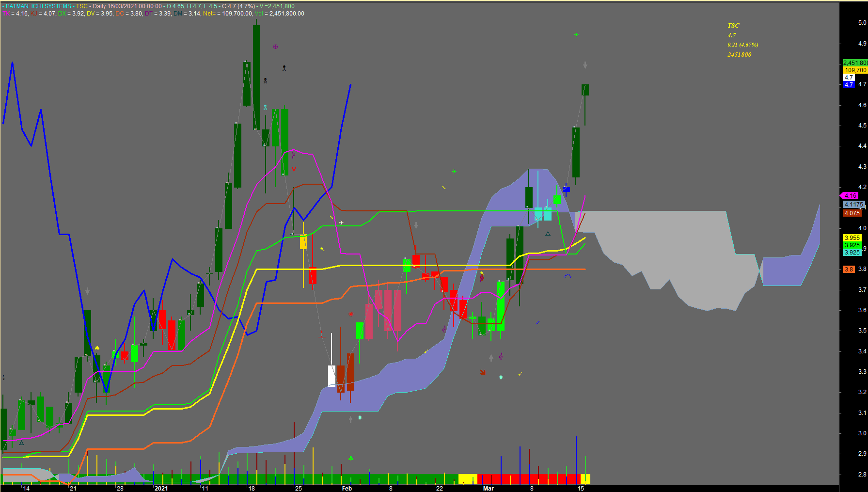Click the Feb label on the date axis
The height and width of the screenshot is (492, 868).
click(x=347, y=489)
